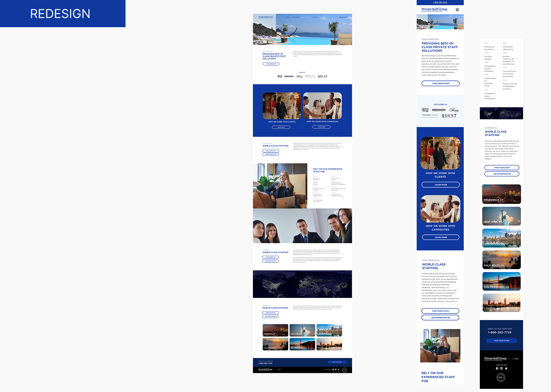The width and height of the screenshot is (551, 392).
Task: Select the Greenwich, CT card in mobile mockup
Action: 502,194
